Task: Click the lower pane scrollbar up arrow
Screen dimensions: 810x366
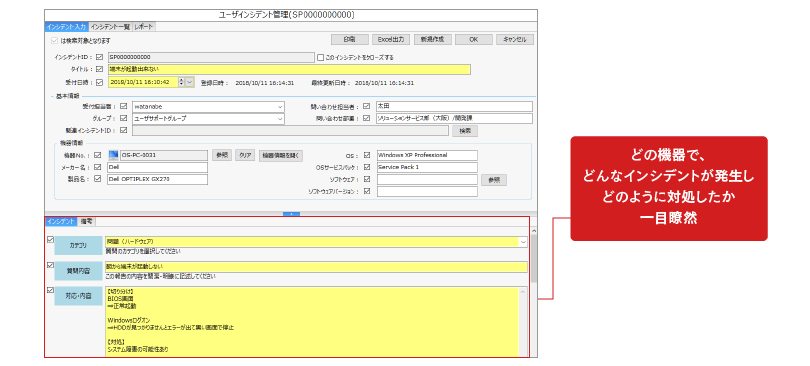Action: (534, 231)
